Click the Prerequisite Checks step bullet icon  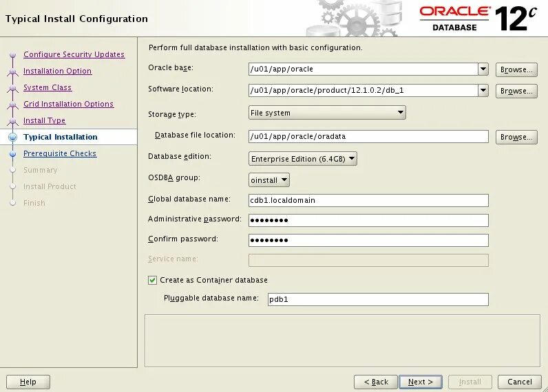[13, 153]
